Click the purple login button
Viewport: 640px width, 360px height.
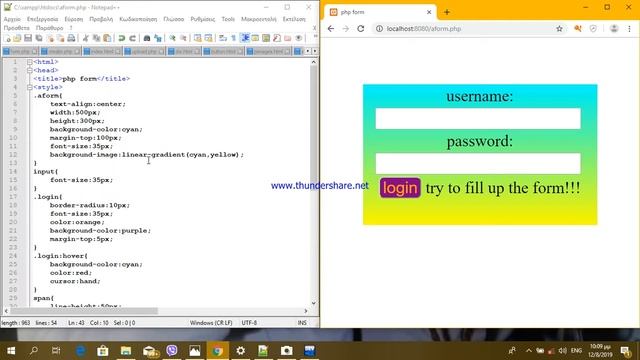pyautogui.click(x=400, y=188)
